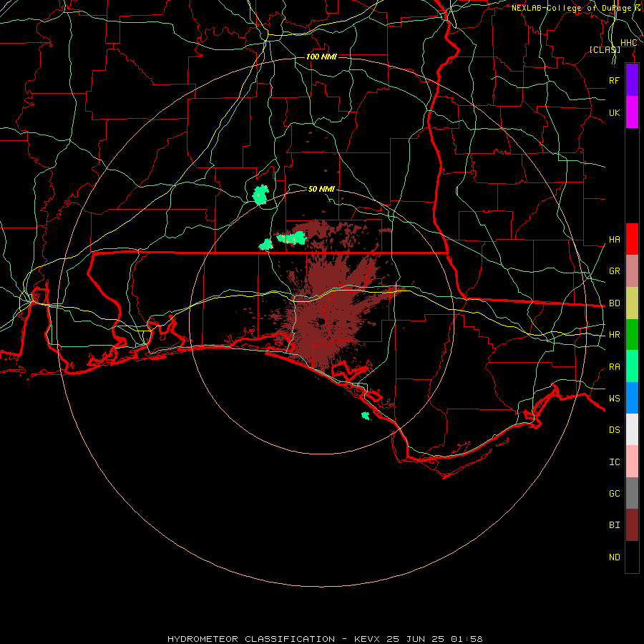Click the 25 JUN 25 date text

point(416,639)
